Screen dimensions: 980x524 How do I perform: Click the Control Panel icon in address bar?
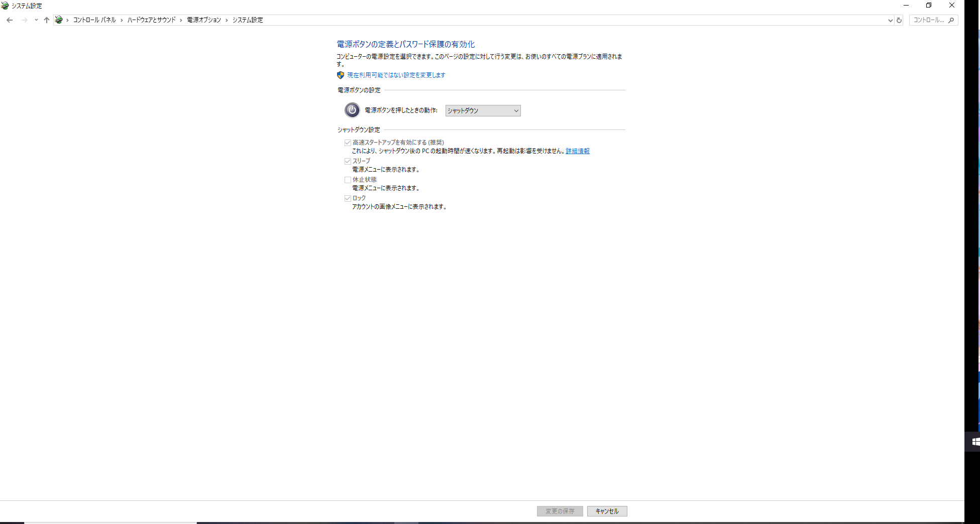coord(59,20)
